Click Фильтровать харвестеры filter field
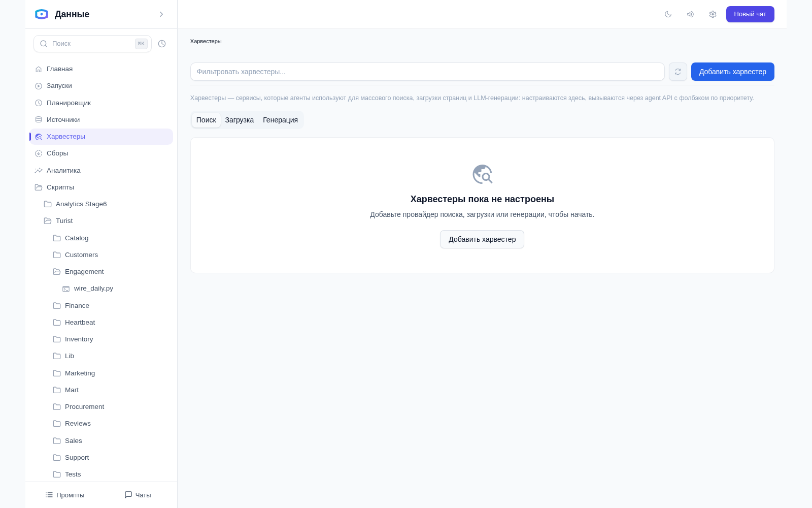The height and width of the screenshot is (508, 812). (x=427, y=72)
